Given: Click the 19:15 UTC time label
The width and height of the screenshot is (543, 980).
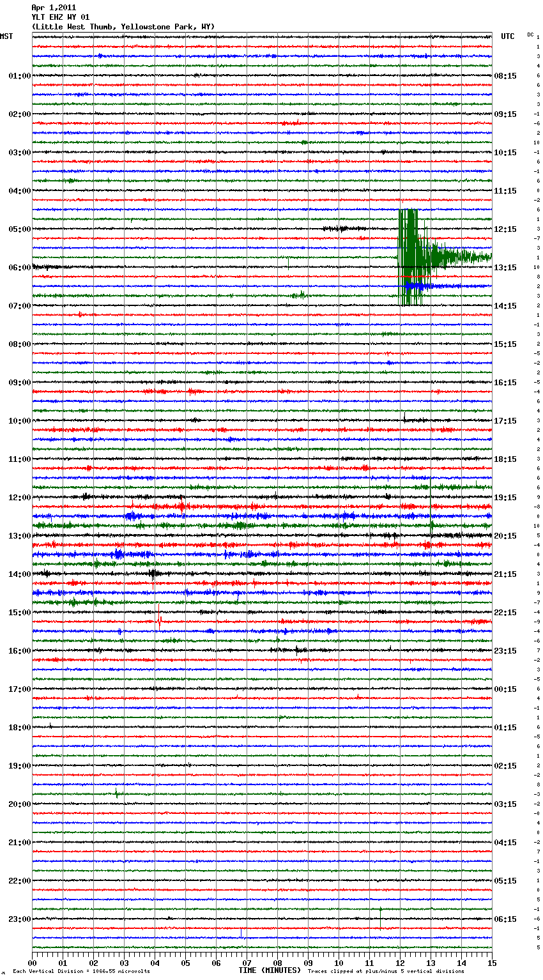Looking at the screenshot, I should 505,498.
